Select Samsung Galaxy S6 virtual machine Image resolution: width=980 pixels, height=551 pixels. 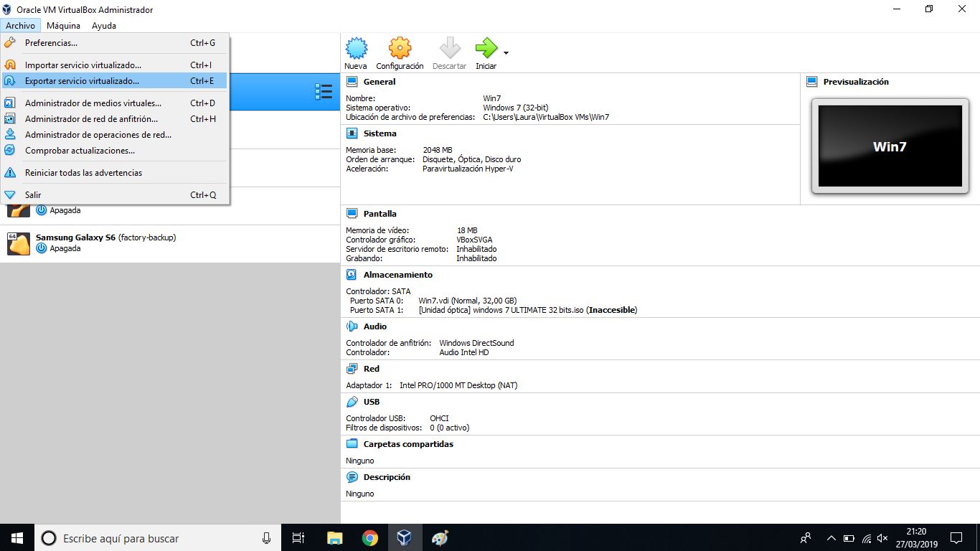pos(105,243)
